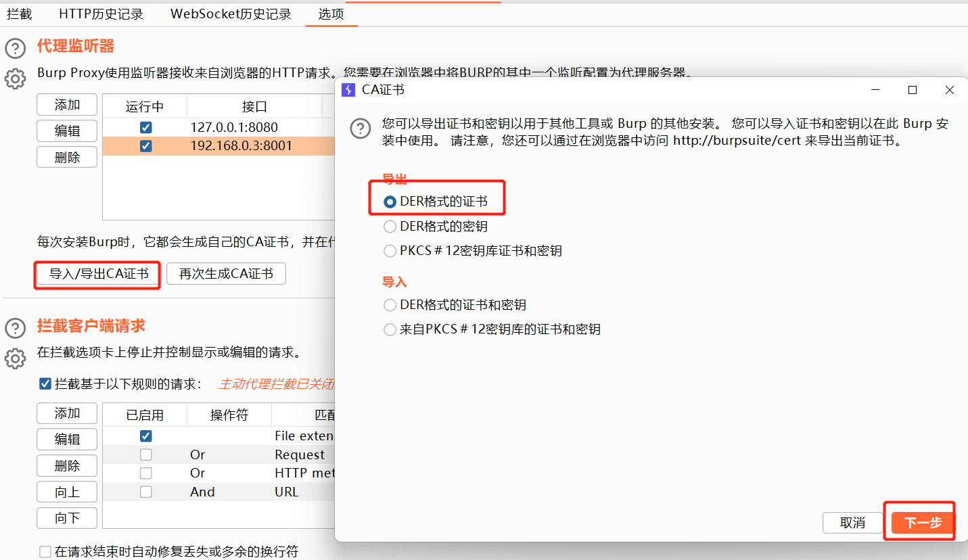The height and width of the screenshot is (560, 968).
Task: Click the 运行中 column header
Action: pyautogui.click(x=145, y=107)
